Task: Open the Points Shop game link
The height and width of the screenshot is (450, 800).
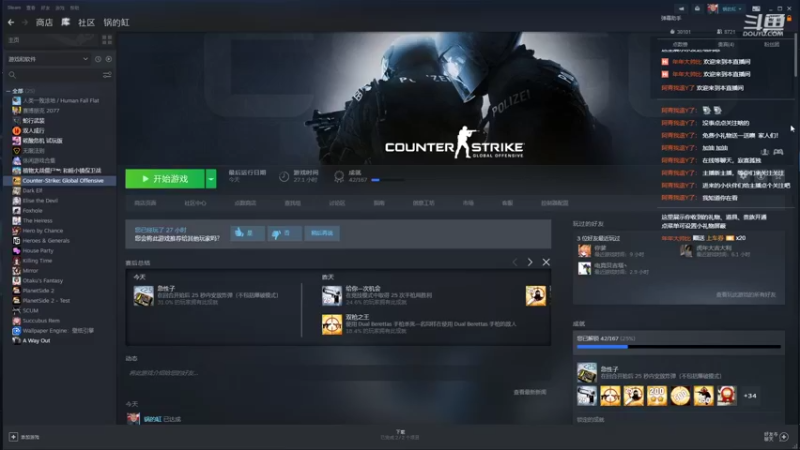Action: (245, 203)
